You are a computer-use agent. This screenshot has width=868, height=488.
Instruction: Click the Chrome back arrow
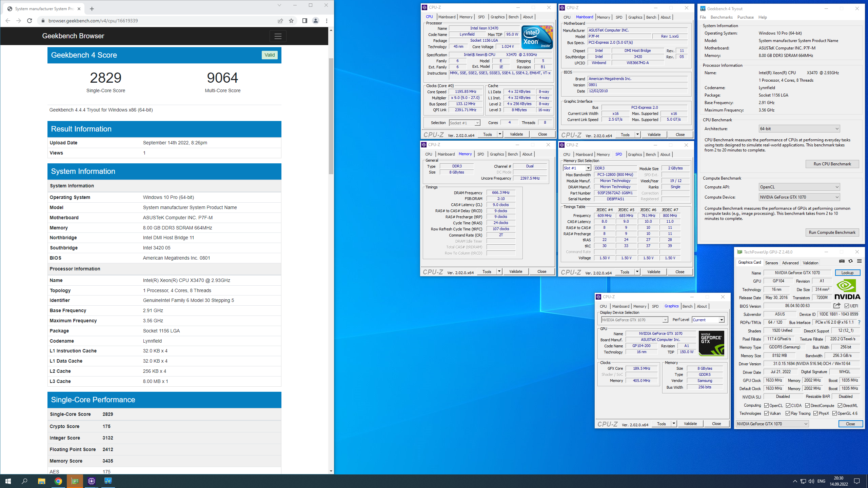coord(8,21)
